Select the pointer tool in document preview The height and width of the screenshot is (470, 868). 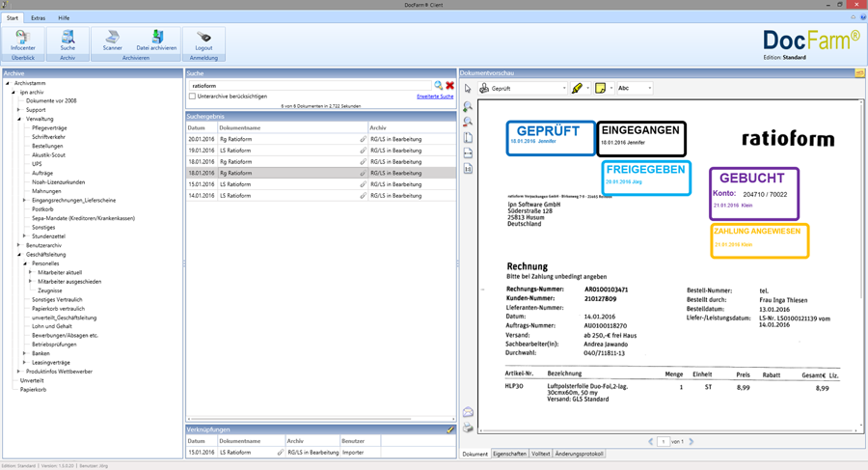click(x=468, y=88)
